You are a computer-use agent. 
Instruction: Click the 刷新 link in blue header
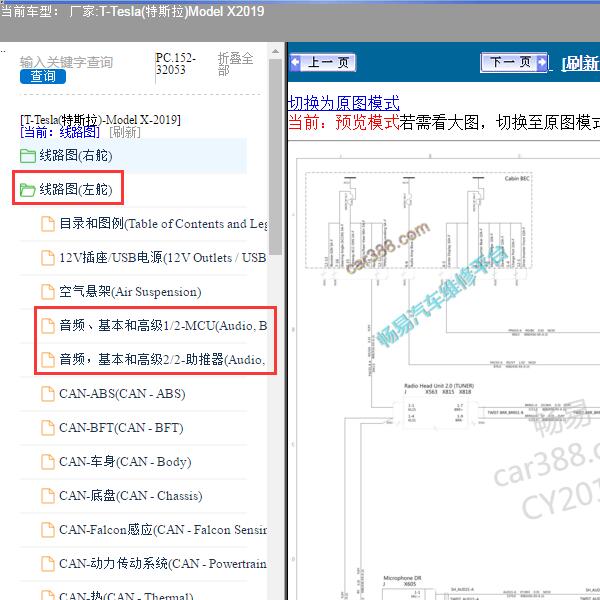point(580,64)
